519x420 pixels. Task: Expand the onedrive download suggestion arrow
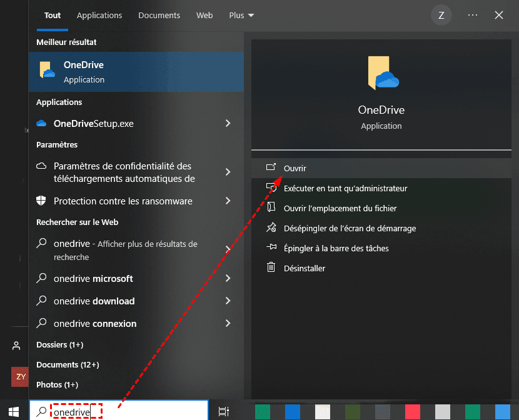[228, 301]
